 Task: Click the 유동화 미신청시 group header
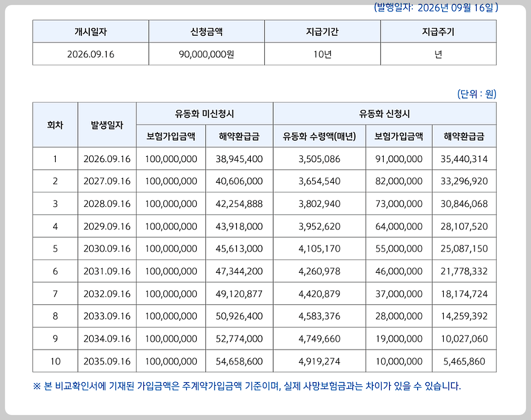click(204, 114)
